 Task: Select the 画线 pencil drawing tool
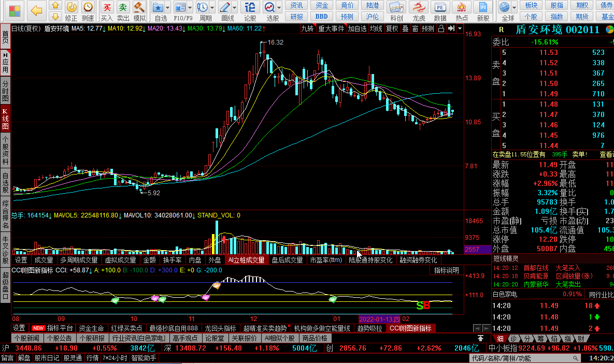[225, 7]
